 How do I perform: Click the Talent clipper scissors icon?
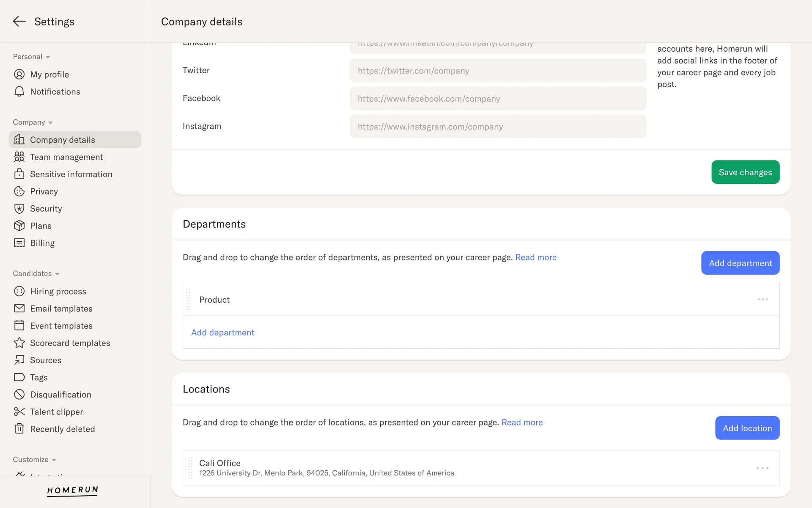click(19, 411)
